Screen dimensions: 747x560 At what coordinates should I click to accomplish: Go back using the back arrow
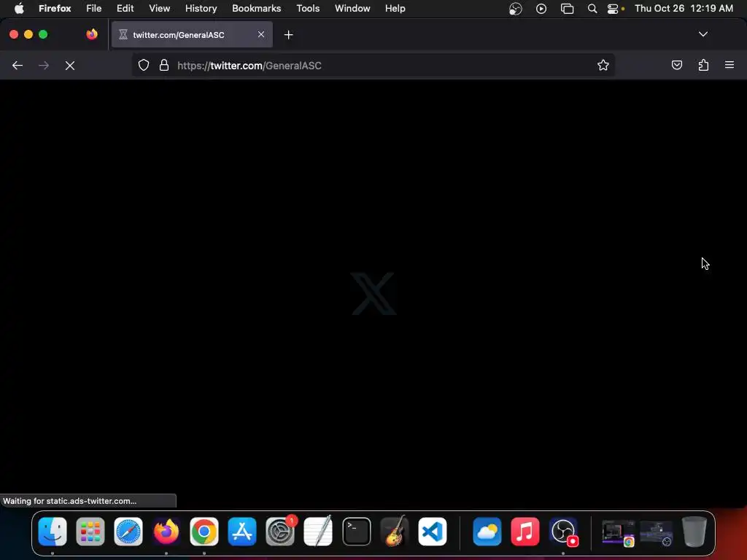(x=18, y=65)
